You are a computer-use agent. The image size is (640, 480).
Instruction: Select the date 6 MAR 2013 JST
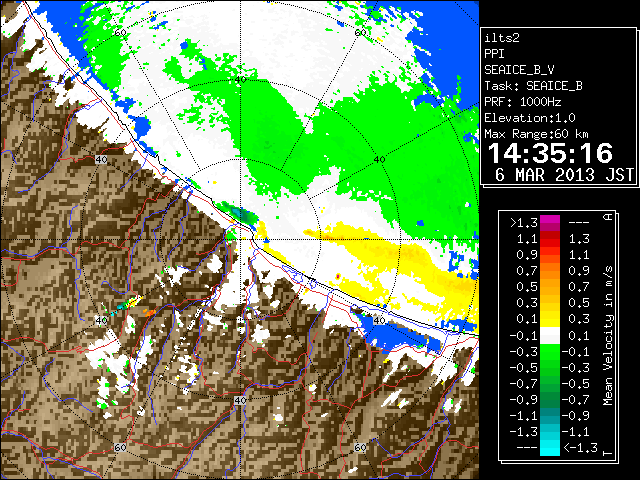pos(564,175)
